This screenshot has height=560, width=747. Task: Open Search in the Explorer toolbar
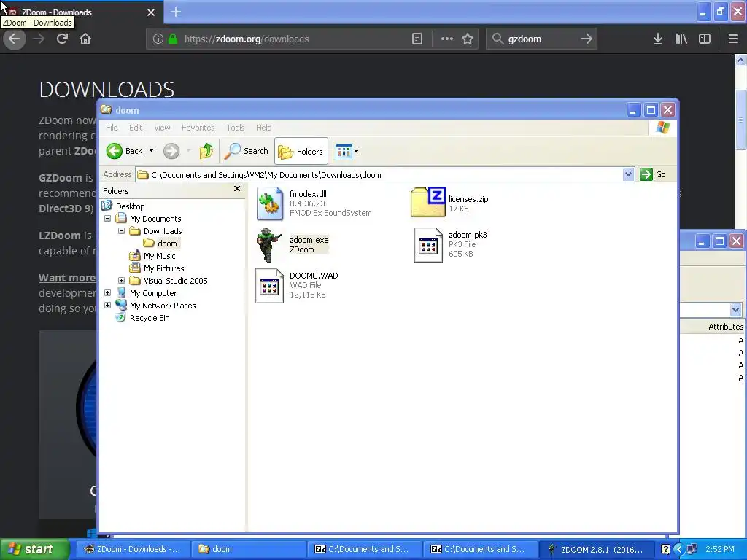(x=247, y=151)
